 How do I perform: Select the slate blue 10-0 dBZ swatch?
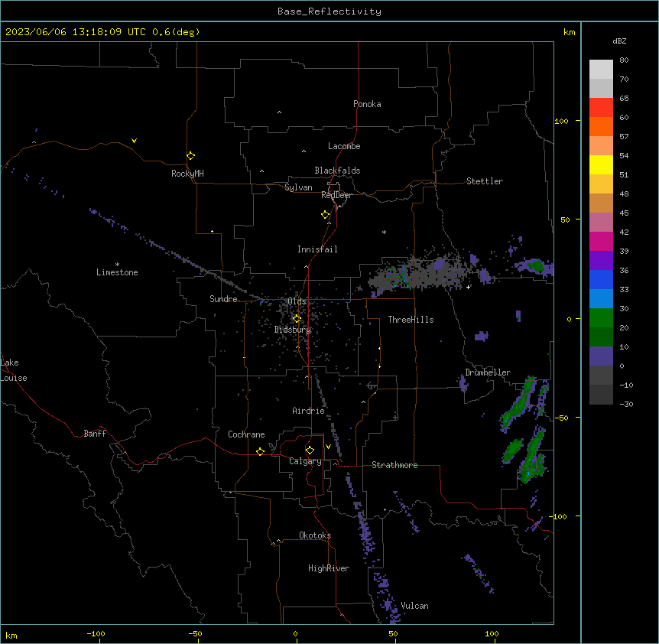coord(601,356)
